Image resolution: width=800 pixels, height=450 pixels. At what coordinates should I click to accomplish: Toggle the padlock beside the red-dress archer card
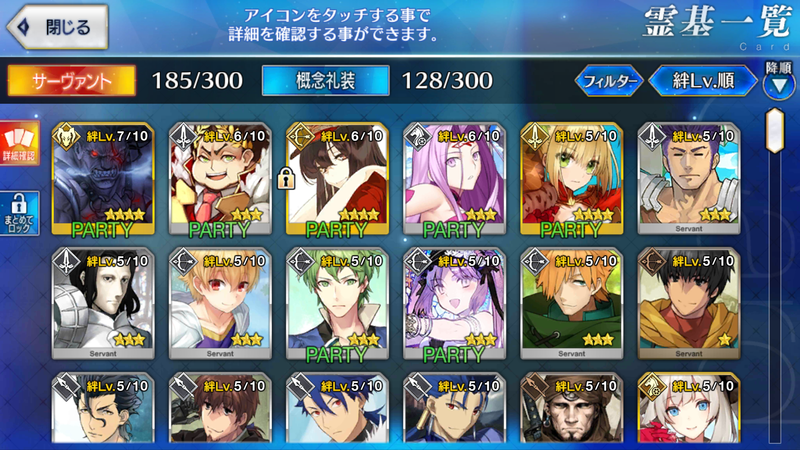(286, 178)
